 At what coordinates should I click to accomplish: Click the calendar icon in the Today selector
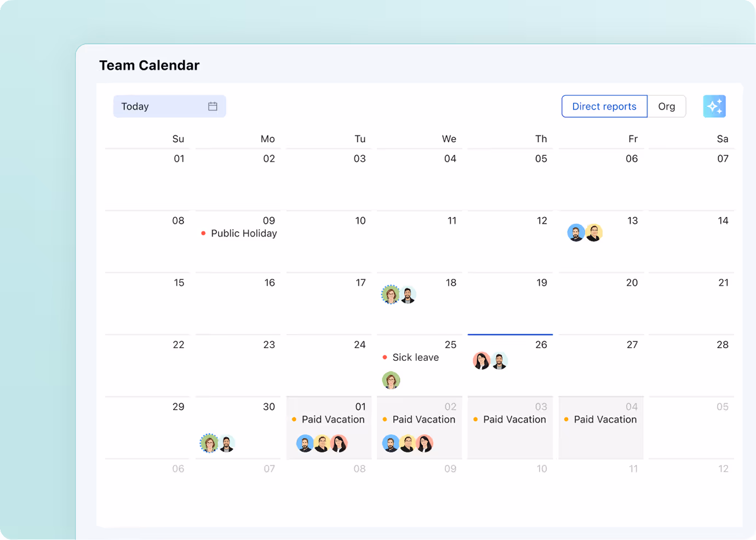pos(213,106)
